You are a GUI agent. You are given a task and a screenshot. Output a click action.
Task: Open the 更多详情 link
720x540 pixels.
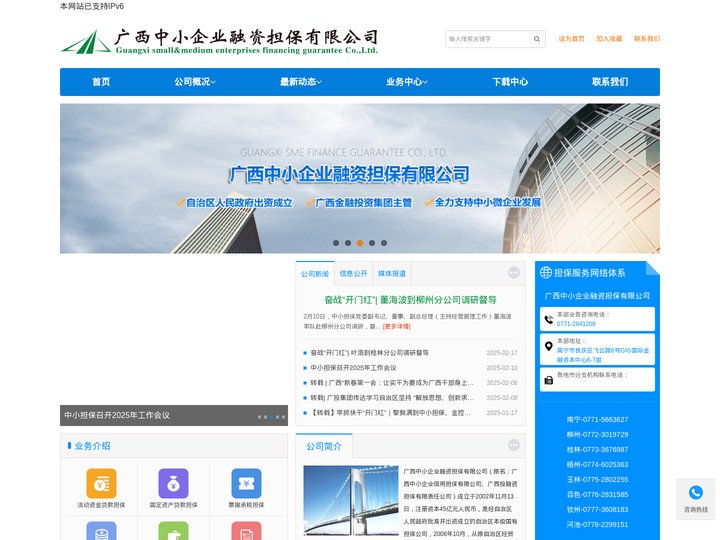[397, 326]
